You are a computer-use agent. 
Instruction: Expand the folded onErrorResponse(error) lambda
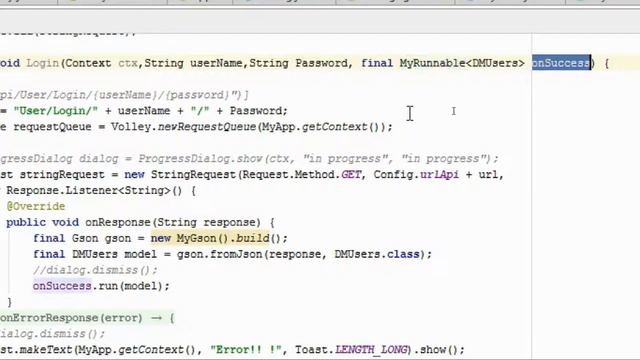point(87,318)
